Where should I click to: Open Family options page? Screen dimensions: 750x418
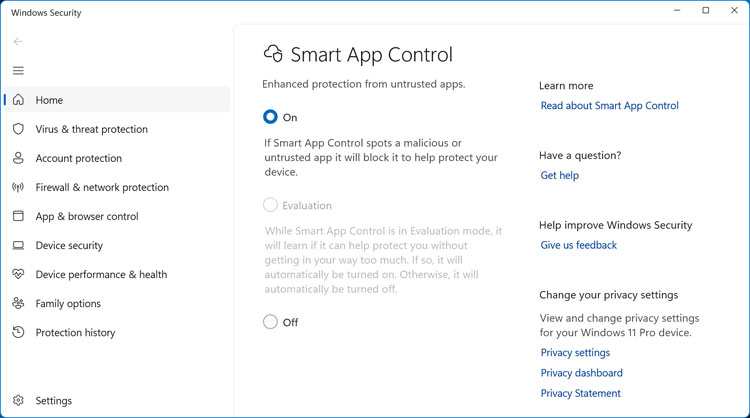[x=117, y=303]
